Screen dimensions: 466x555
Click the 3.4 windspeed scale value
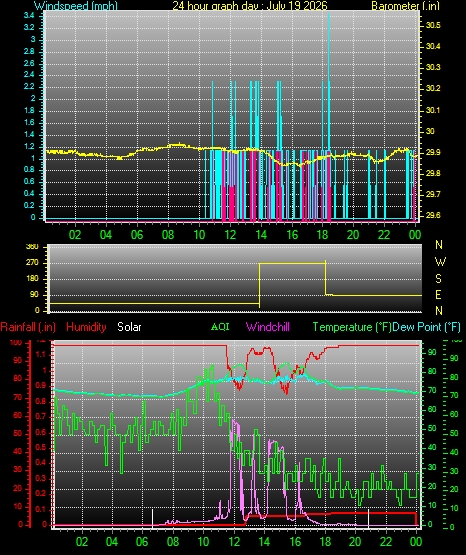(29, 15)
